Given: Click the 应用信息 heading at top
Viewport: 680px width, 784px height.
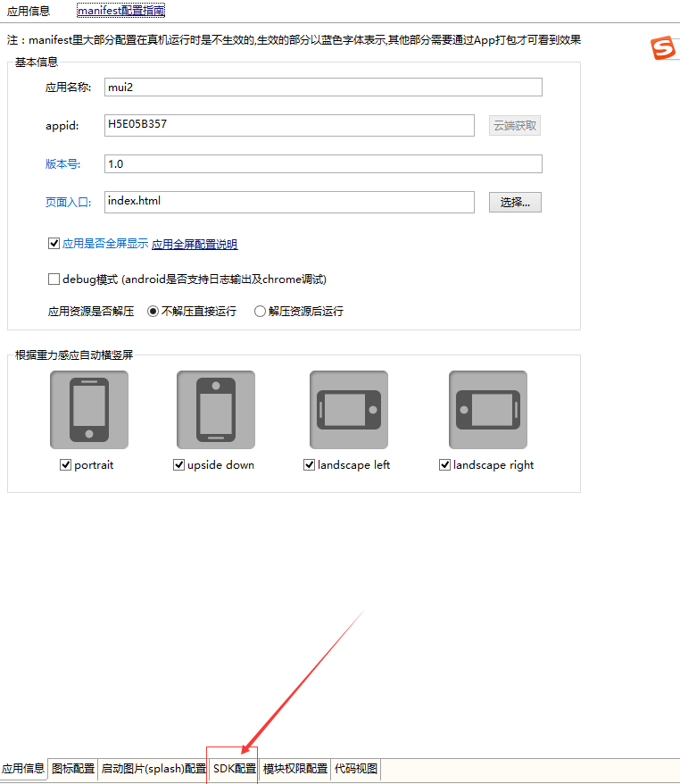Looking at the screenshot, I should coord(29,11).
